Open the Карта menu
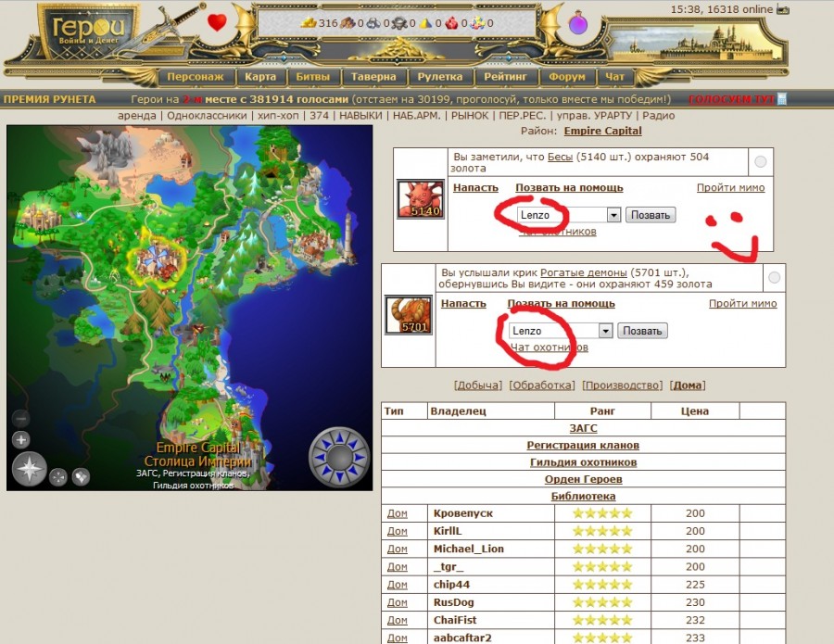Screen dimensions: 834x644 (260, 77)
